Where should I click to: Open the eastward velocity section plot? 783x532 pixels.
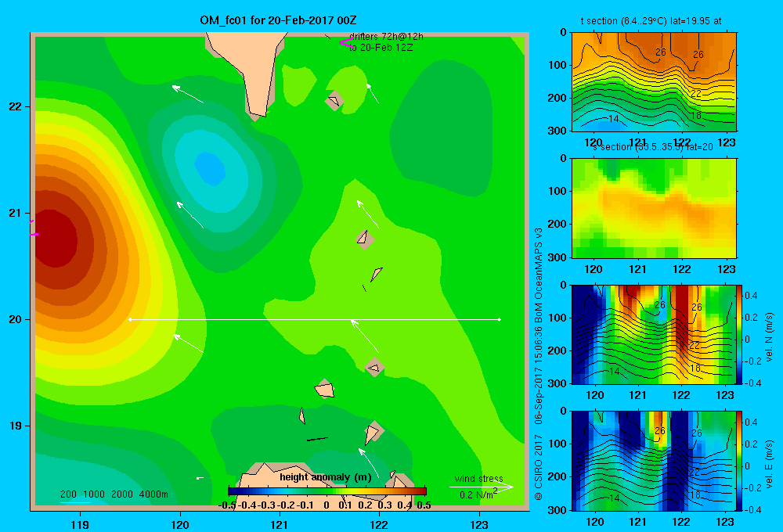pos(654,461)
